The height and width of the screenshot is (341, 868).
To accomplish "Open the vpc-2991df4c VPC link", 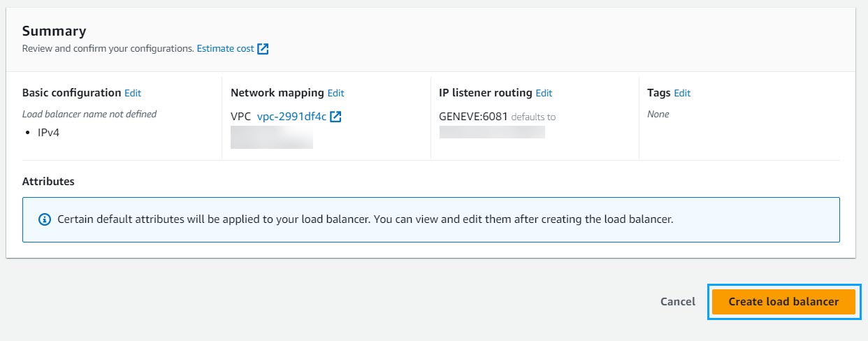I will [291, 117].
